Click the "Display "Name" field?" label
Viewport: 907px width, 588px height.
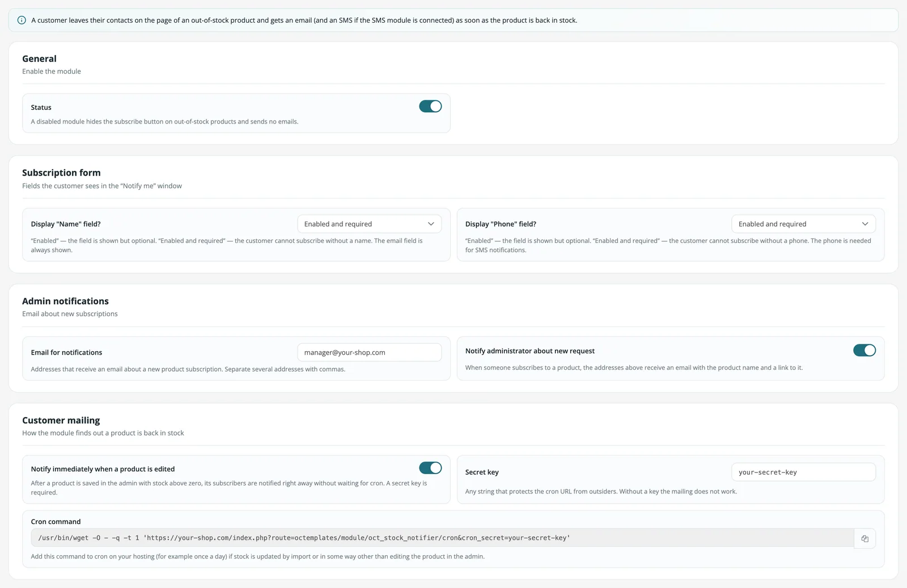[x=66, y=224]
